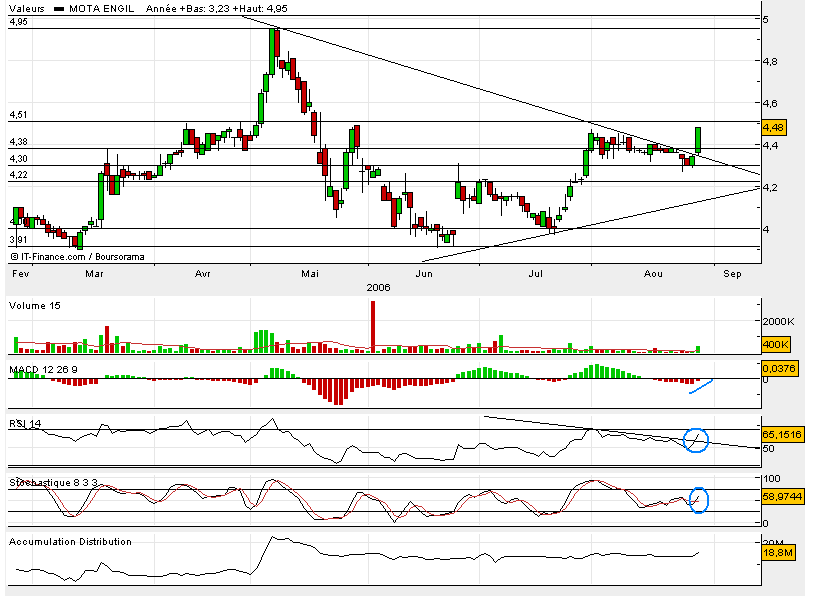
Task: Select the 3,91 support level label
Action: pyautogui.click(x=18, y=240)
